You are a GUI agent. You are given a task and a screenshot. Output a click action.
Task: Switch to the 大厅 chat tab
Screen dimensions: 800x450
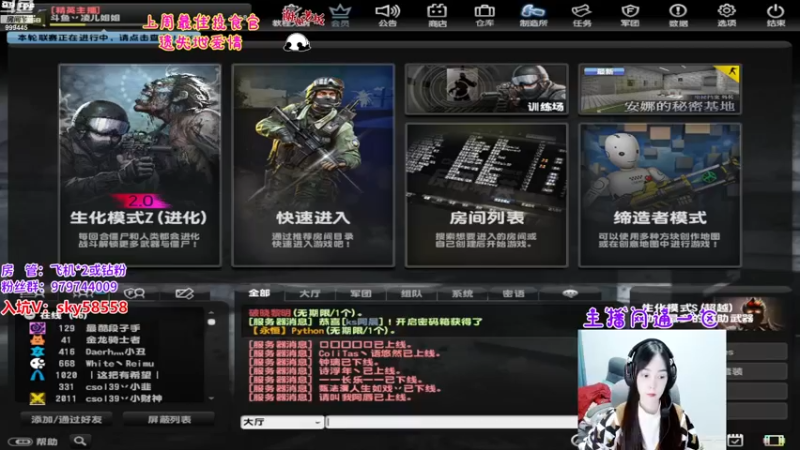(x=310, y=293)
